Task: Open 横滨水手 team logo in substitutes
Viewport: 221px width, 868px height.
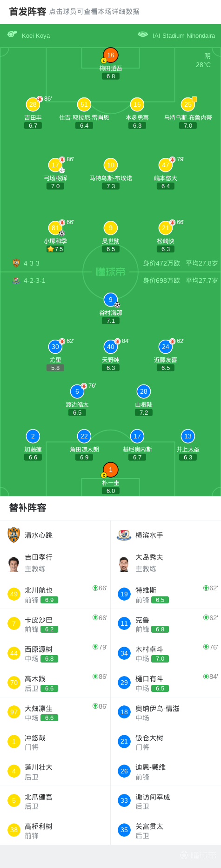Action: [x=124, y=535]
